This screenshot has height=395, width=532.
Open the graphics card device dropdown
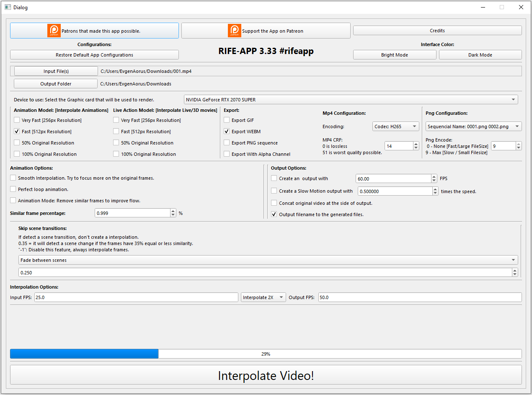click(351, 100)
